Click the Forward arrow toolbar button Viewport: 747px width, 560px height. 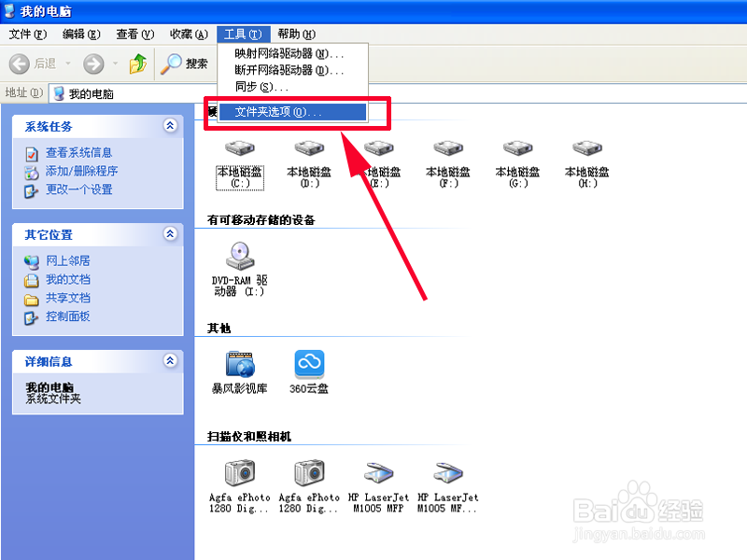tap(93, 63)
